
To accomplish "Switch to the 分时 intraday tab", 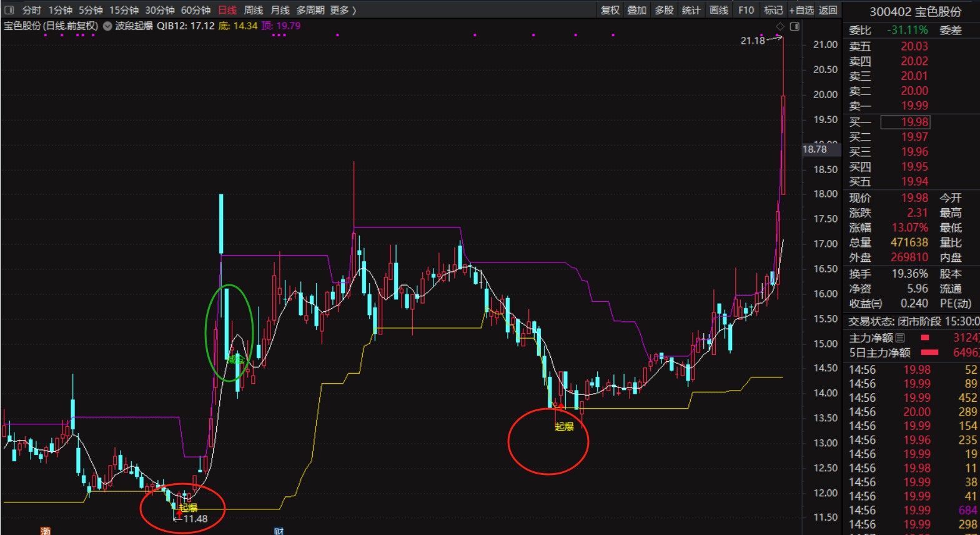I will click(x=31, y=10).
